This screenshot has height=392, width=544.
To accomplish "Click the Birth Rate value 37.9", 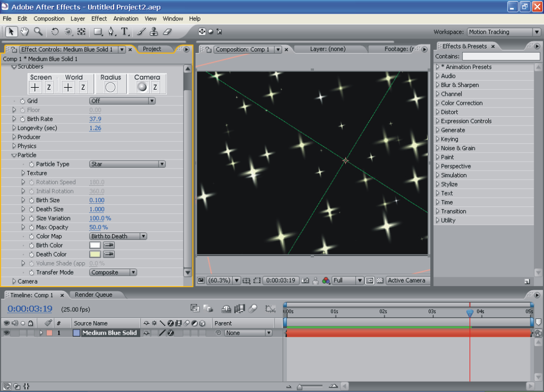I will (95, 119).
